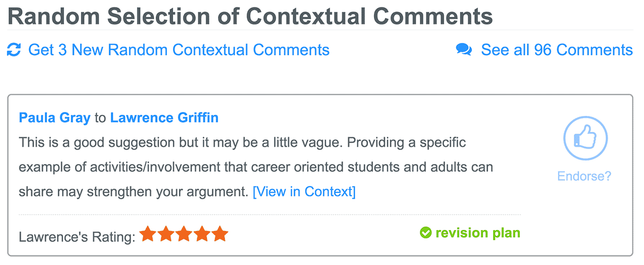
Task: Click the first rating star
Action: pyautogui.click(x=148, y=234)
